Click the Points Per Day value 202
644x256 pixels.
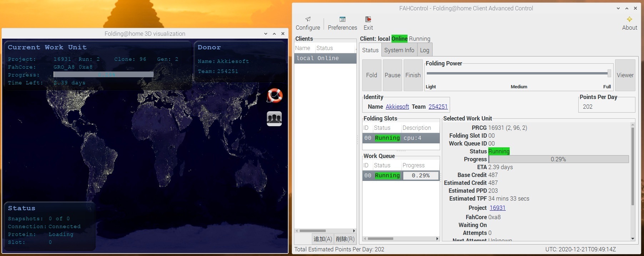588,107
